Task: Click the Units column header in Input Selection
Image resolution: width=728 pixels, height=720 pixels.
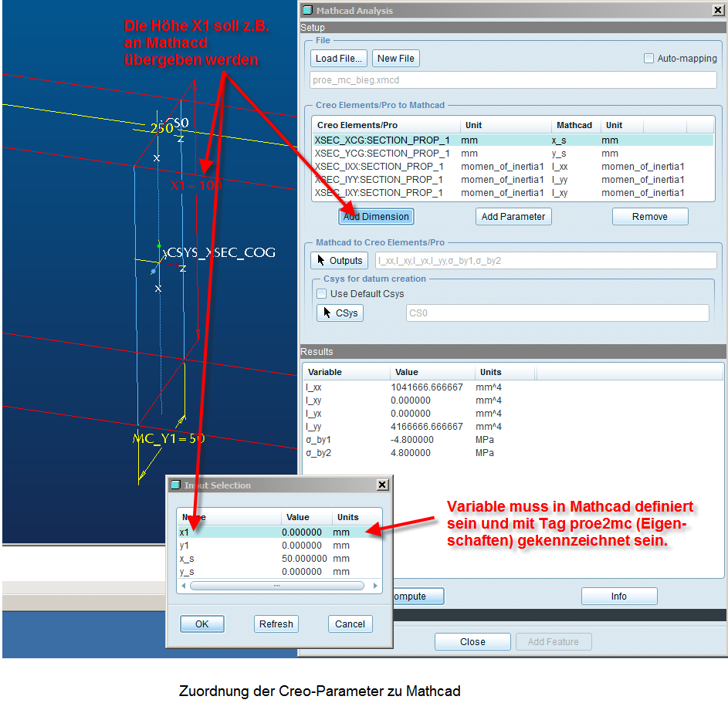Action: click(357, 517)
